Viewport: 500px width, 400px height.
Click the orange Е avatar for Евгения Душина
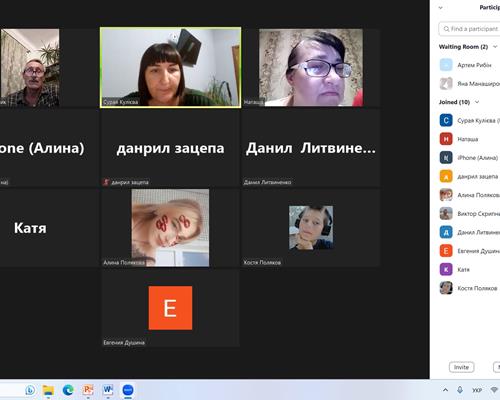[446, 251]
